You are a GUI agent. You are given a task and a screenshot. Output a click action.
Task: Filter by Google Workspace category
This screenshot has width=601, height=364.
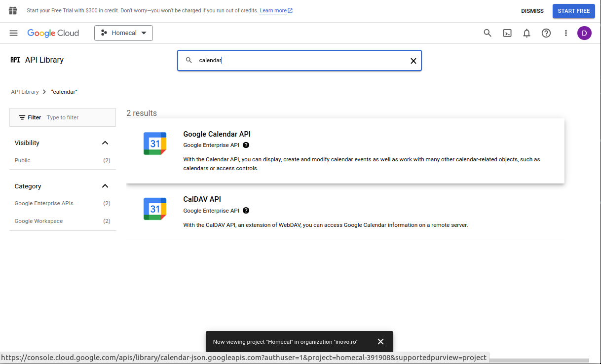coord(38,221)
